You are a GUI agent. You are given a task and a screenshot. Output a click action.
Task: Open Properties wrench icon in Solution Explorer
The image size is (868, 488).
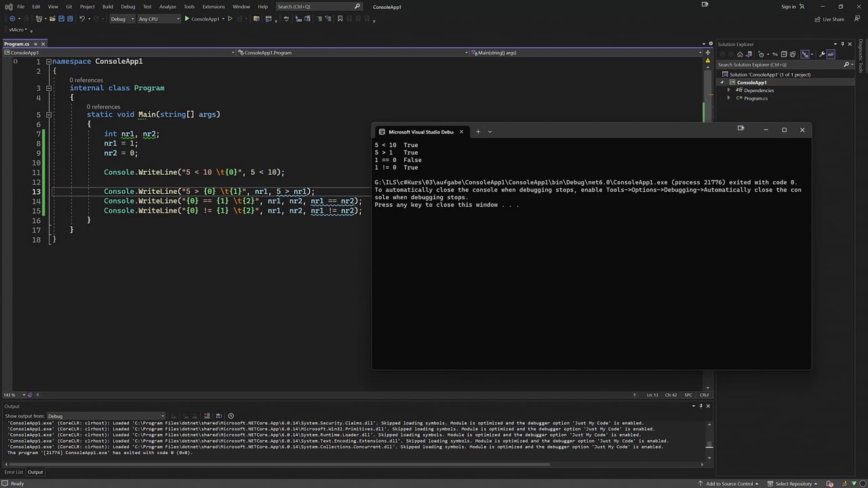[x=822, y=54]
